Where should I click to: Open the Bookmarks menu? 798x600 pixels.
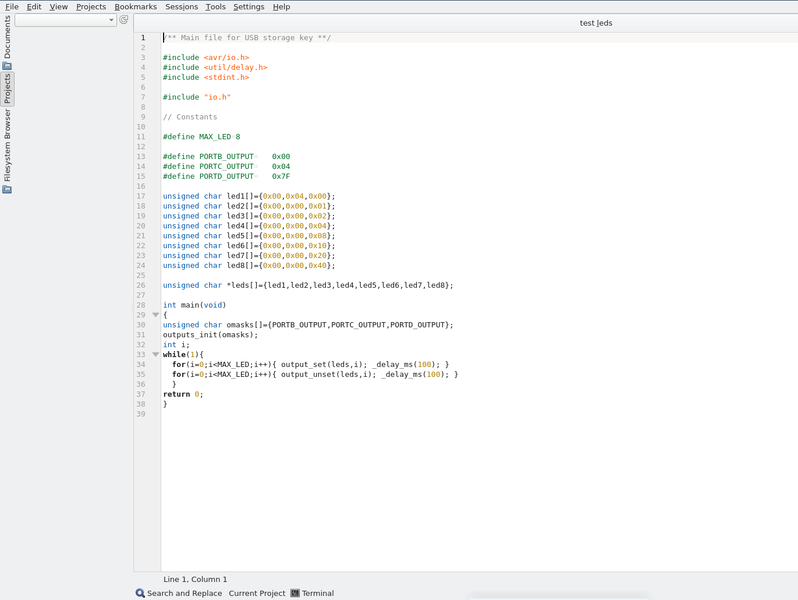(x=135, y=7)
